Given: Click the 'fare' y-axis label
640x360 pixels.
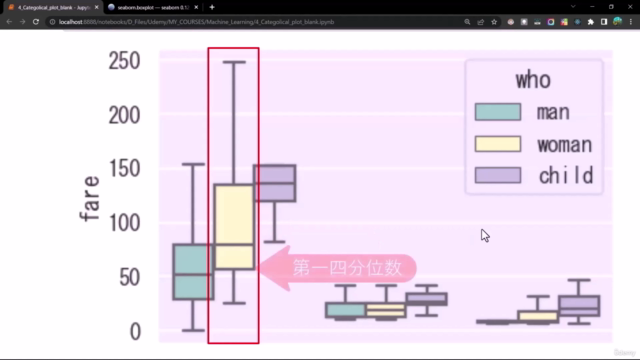Looking at the screenshot, I should point(91,198).
